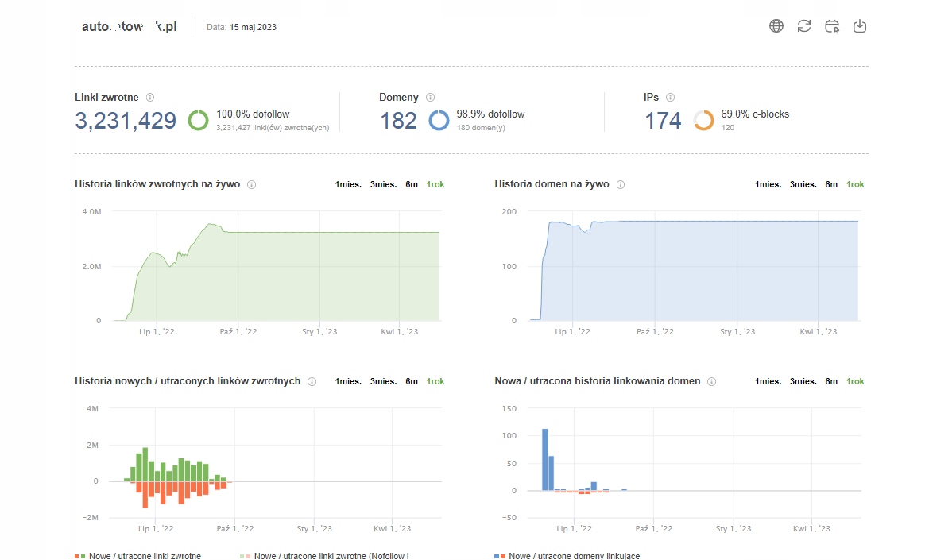Open the 182 domains count

click(x=398, y=121)
